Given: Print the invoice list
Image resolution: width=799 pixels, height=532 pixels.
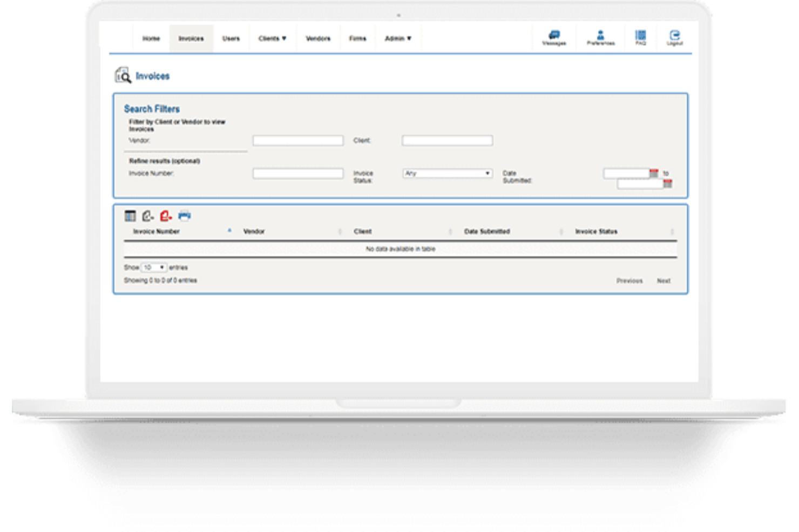Looking at the screenshot, I should [x=184, y=215].
